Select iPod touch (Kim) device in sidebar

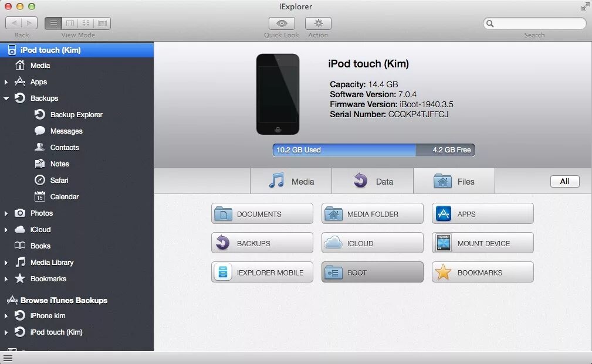click(77, 50)
